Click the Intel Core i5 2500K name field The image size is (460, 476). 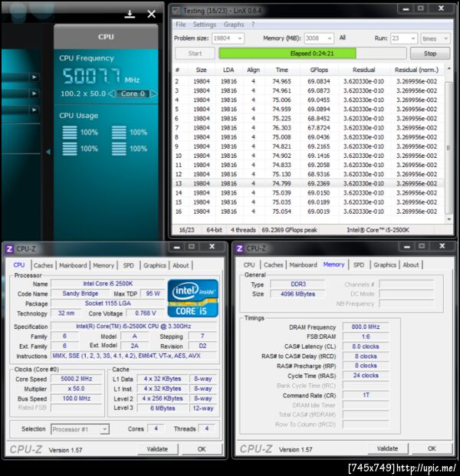coord(108,284)
